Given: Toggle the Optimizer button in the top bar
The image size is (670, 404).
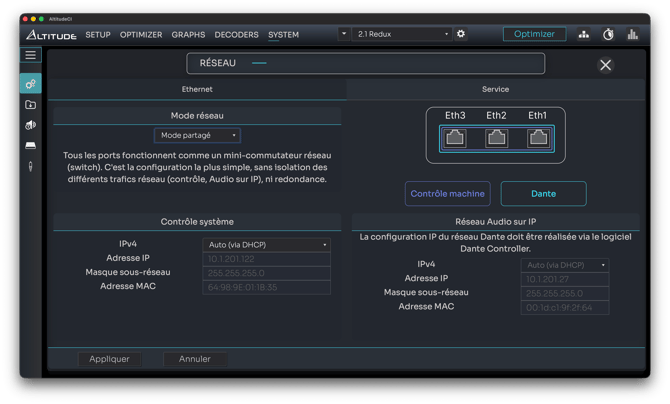Looking at the screenshot, I should 534,34.
